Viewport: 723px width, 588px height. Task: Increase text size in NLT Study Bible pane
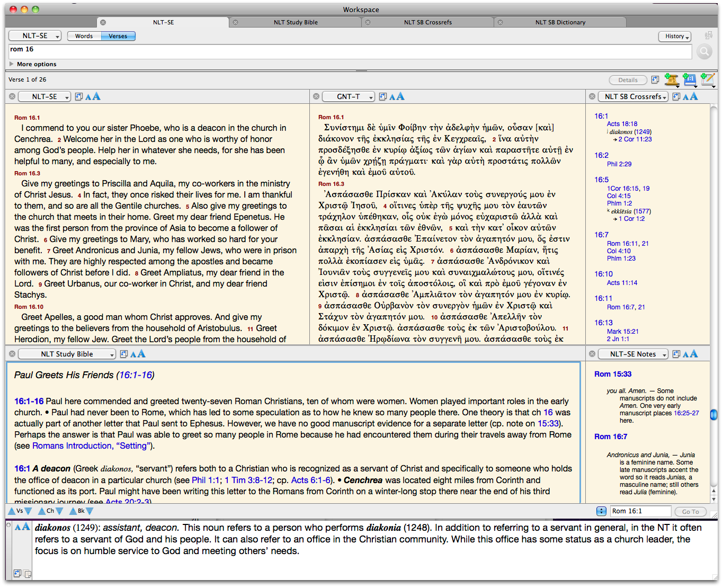(x=141, y=353)
